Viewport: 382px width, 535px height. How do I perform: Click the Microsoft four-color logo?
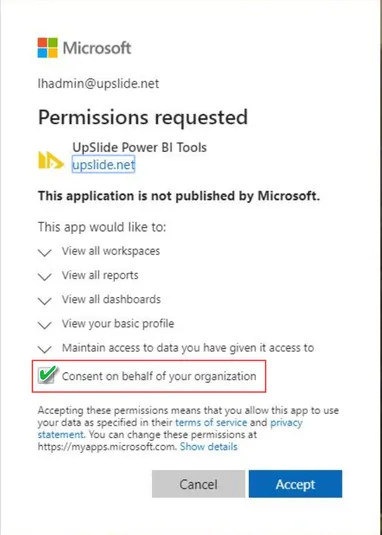pos(47,48)
